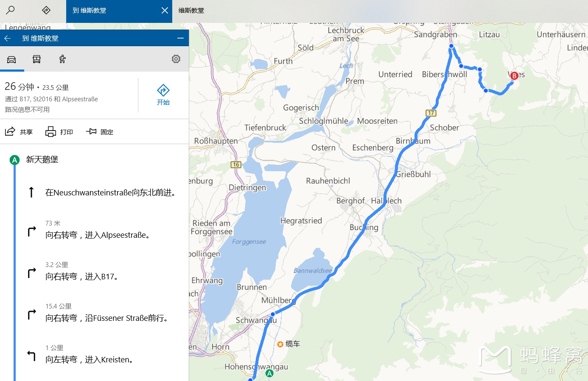Select the starting point 新天鹅堡

[42, 159]
